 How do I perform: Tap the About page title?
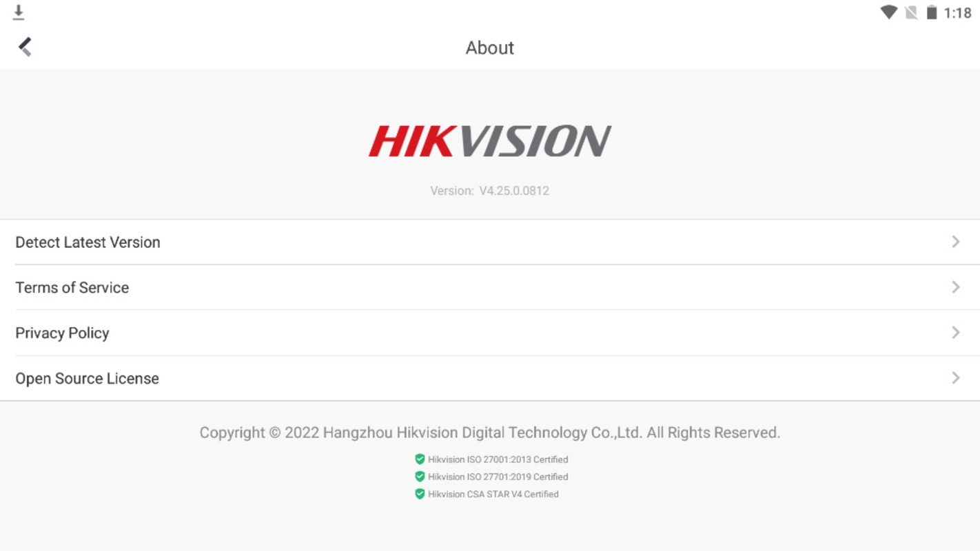pos(490,48)
